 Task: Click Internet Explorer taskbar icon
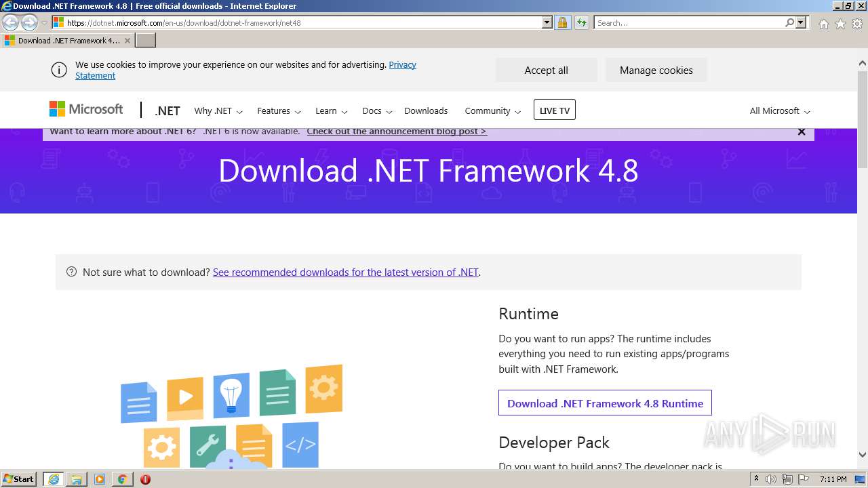pyautogui.click(x=54, y=479)
